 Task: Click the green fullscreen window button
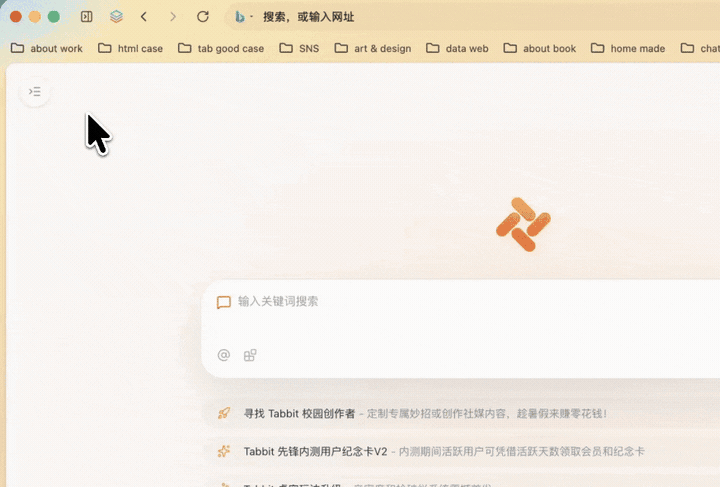pyautogui.click(x=54, y=17)
